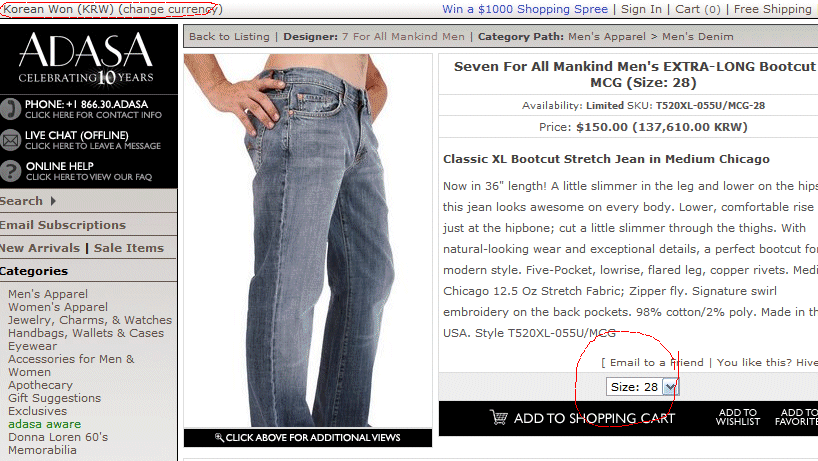Viewport: 818px width, 461px height.
Task: Click Add to Wishlist
Action: coord(738,417)
